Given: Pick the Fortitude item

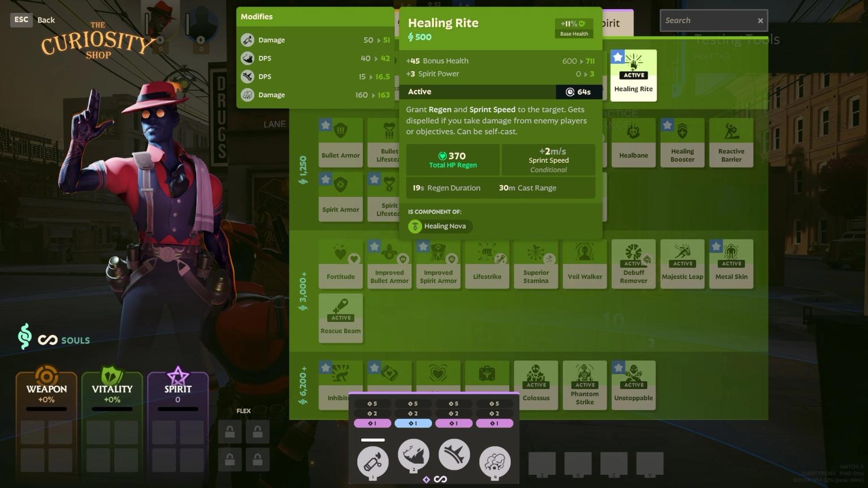Looking at the screenshot, I should click(x=340, y=264).
